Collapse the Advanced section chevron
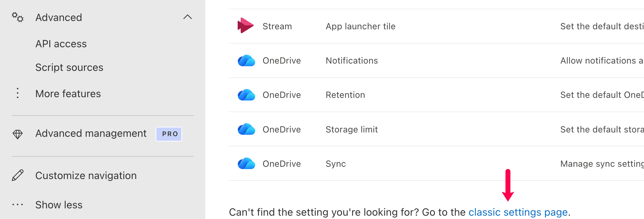The height and width of the screenshot is (219, 644). pyautogui.click(x=188, y=17)
